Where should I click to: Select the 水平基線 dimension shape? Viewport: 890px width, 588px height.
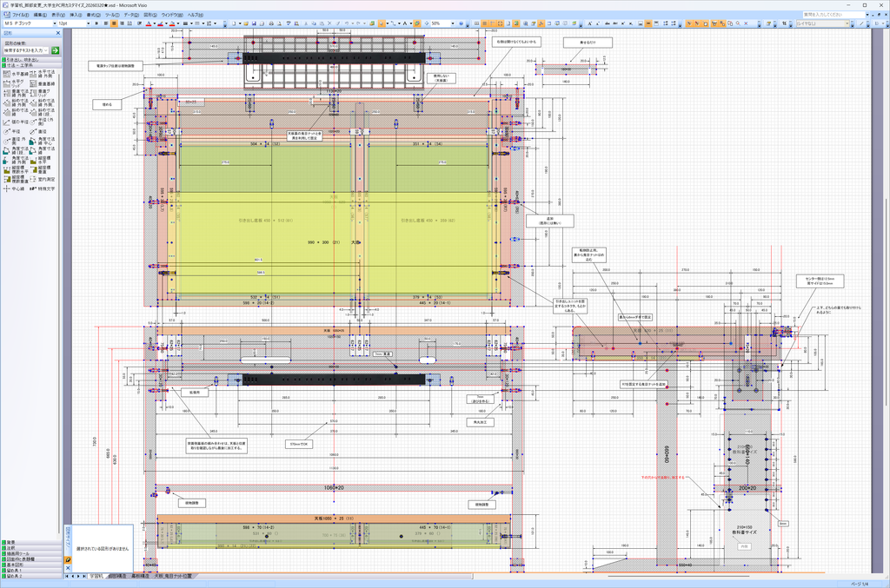[16, 74]
